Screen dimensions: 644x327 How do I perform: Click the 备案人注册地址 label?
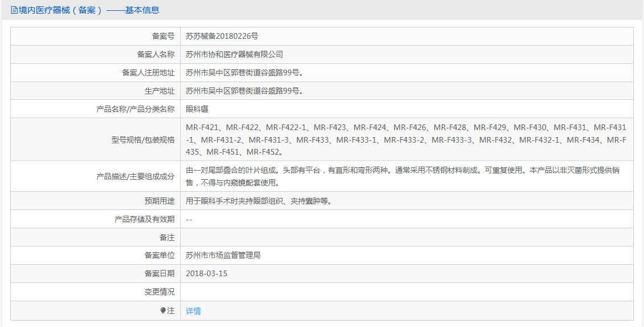click(148, 73)
